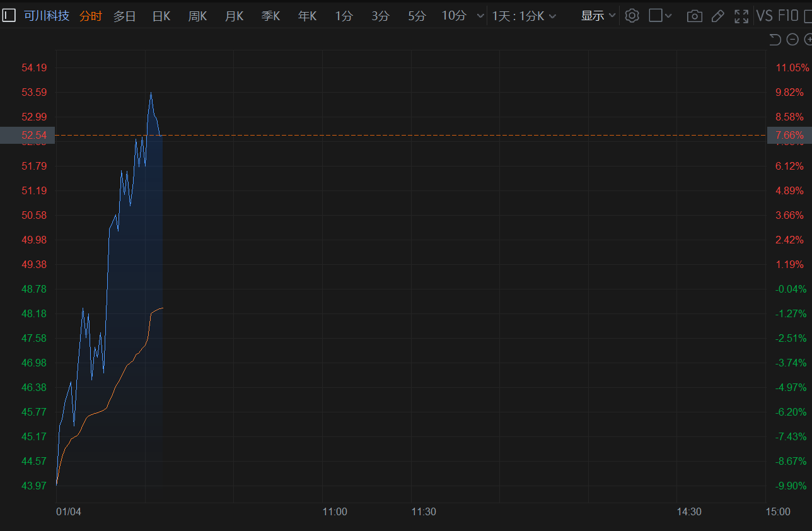The image size is (812, 531).
Task: Select the 年K yearly chart tab
Action: tap(307, 16)
